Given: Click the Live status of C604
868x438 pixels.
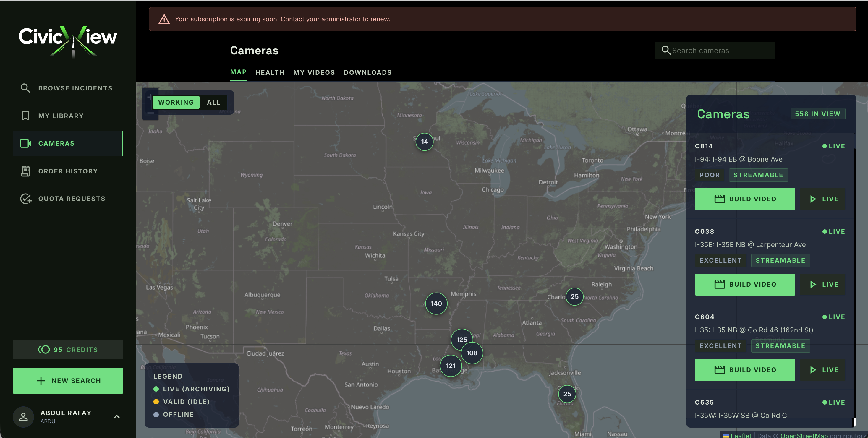Looking at the screenshot, I should point(833,317).
